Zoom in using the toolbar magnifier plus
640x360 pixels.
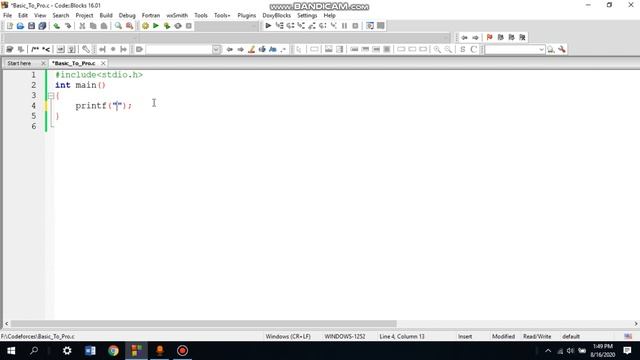(437, 49)
